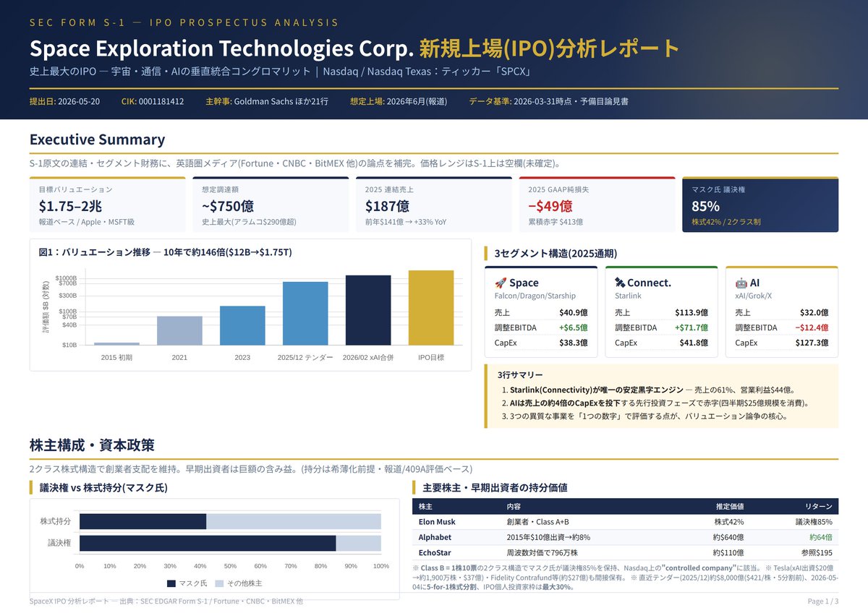Click the EchoStar row name
Image resolution: width=868 pixels, height=613 pixels.
coord(435,552)
